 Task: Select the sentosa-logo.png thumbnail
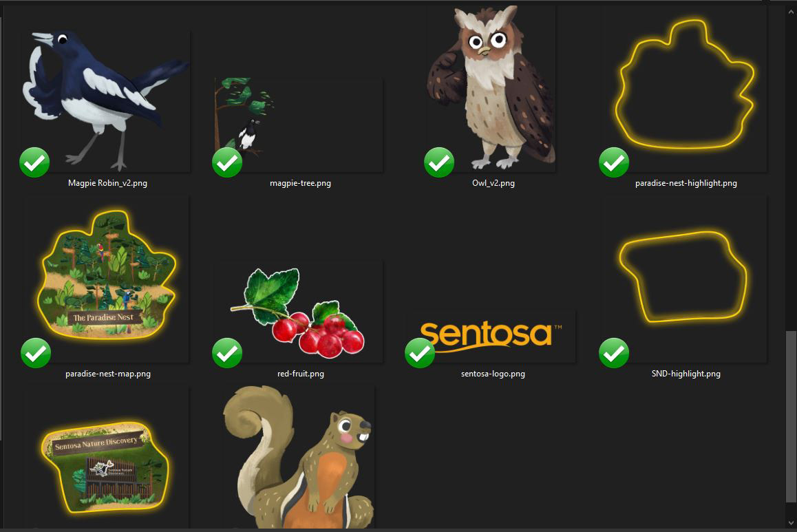pyautogui.click(x=491, y=336)
